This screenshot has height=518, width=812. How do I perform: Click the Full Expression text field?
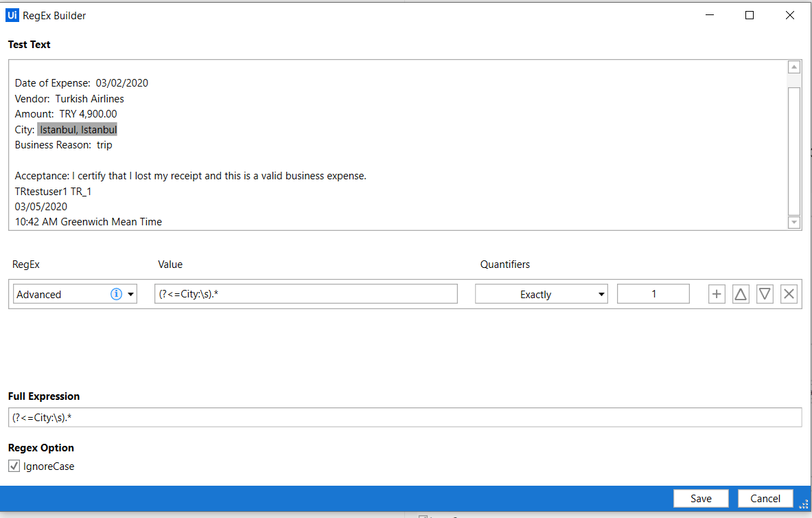405,418
